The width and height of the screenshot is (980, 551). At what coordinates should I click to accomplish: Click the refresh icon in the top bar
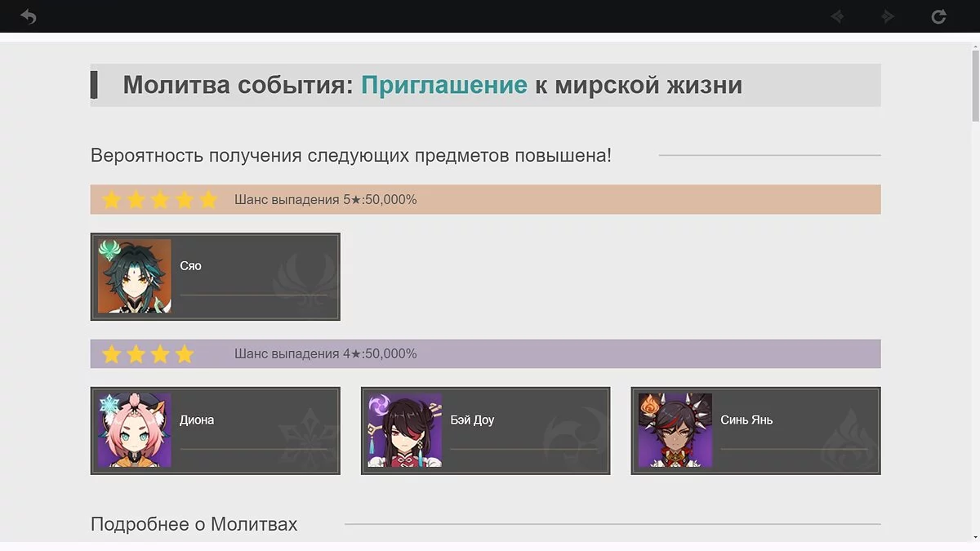pos(938,16)
